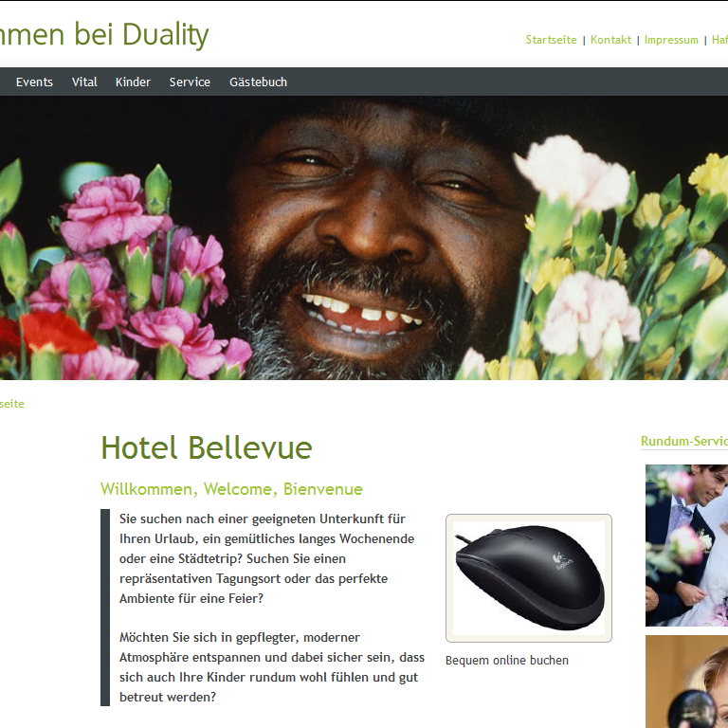This screenshot has width=728, height=728.
Task: Click the Willkommen, Welcome, Bienvenue subheading
Action: coord(231,489)
